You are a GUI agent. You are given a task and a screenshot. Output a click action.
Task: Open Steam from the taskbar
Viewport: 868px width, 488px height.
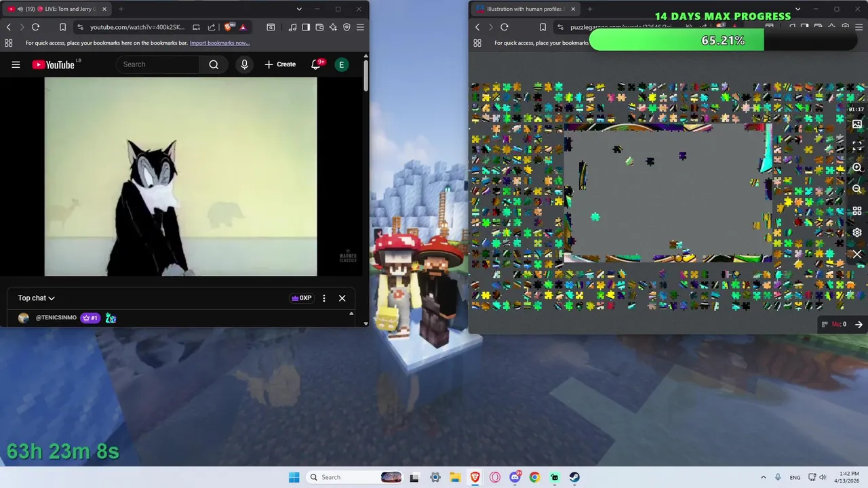[x=574, y=477]
